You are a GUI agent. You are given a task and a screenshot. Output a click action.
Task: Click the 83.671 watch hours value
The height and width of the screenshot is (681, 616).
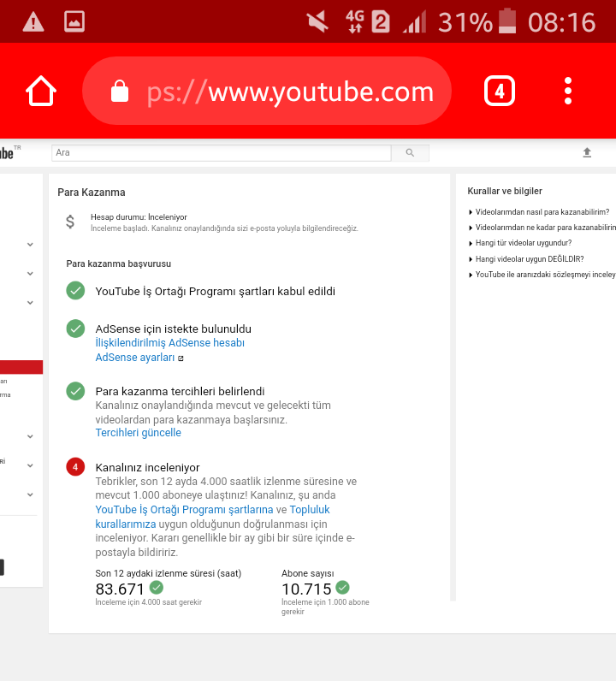[x=120, y=589]
